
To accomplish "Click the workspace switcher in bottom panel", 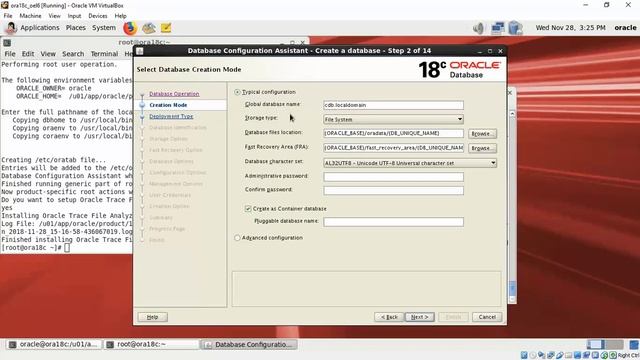I will coord(605,344).
